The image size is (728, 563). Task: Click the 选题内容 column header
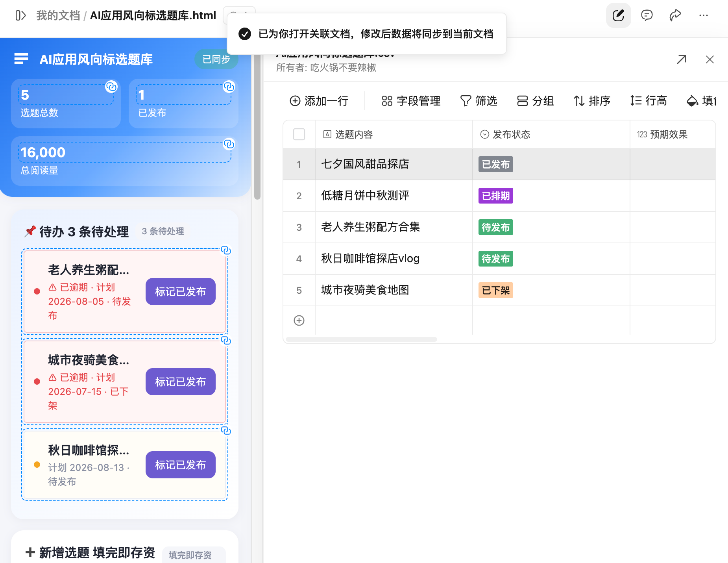point(394,135)
